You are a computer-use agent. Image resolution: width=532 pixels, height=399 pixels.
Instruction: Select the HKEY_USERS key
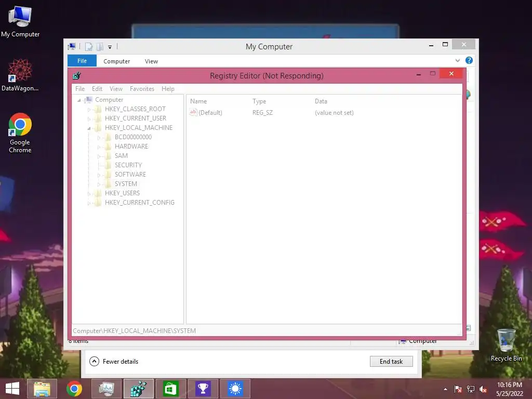122,193
